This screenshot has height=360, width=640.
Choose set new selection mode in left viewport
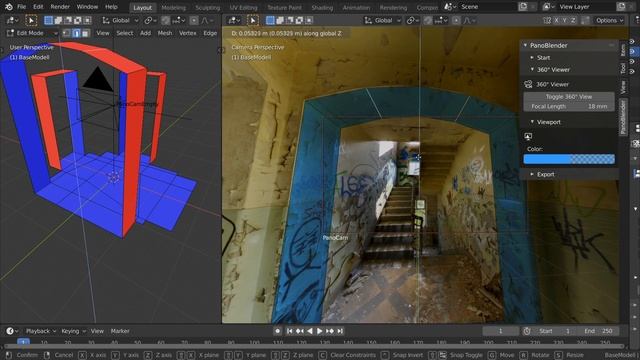tap(49, 20)
